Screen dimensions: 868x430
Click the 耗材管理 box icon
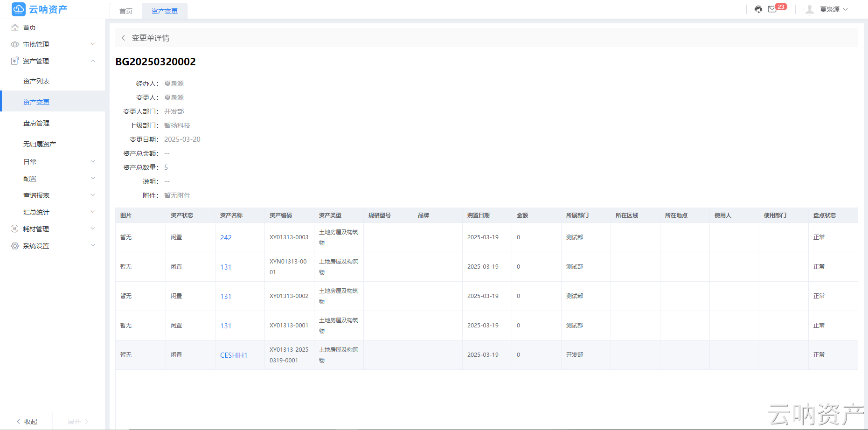15,229
